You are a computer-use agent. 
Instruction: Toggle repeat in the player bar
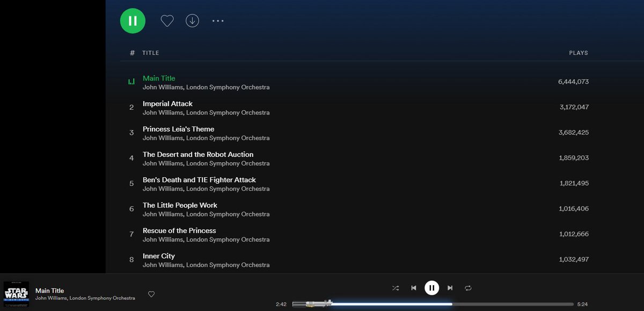(x=468, y=288)
